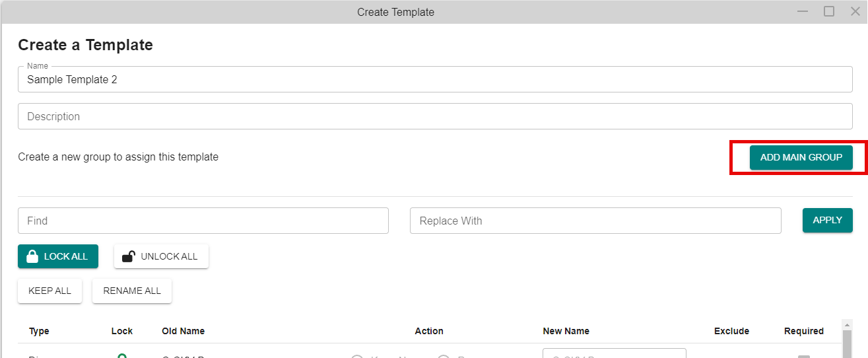The height and width of the screenshot is (358, 868).
Task: Toggle the green lock icon in first row
Action: point(121,356)
